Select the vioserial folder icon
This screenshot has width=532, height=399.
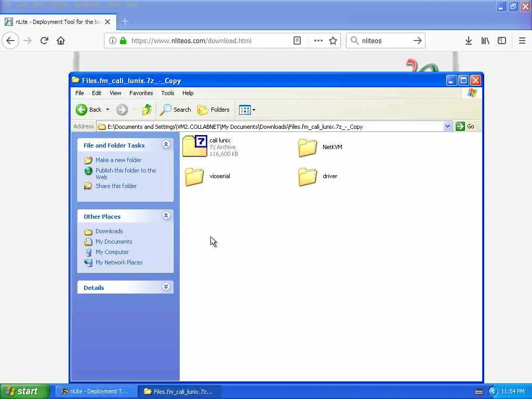(x=194, y=177)
